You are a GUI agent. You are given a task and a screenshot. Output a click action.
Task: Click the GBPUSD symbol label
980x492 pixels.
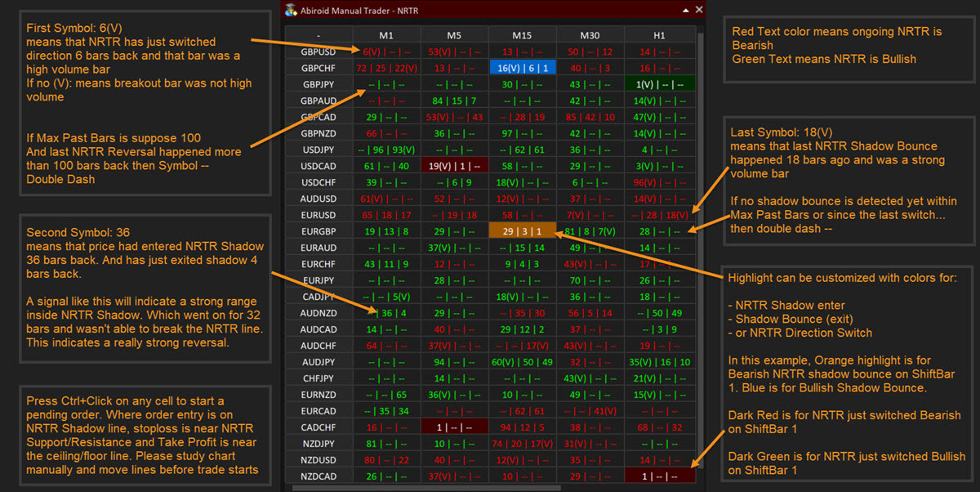tap(318, 51)
